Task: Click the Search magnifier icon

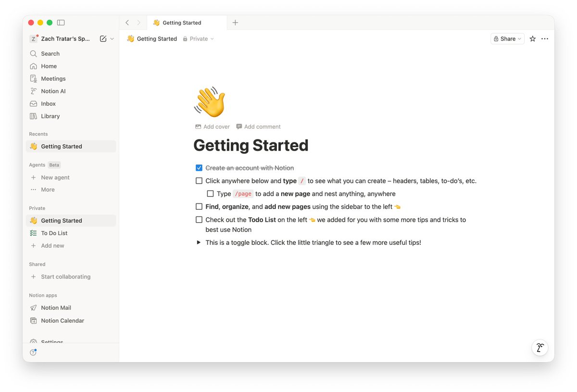Action: [x=33, y=54]
